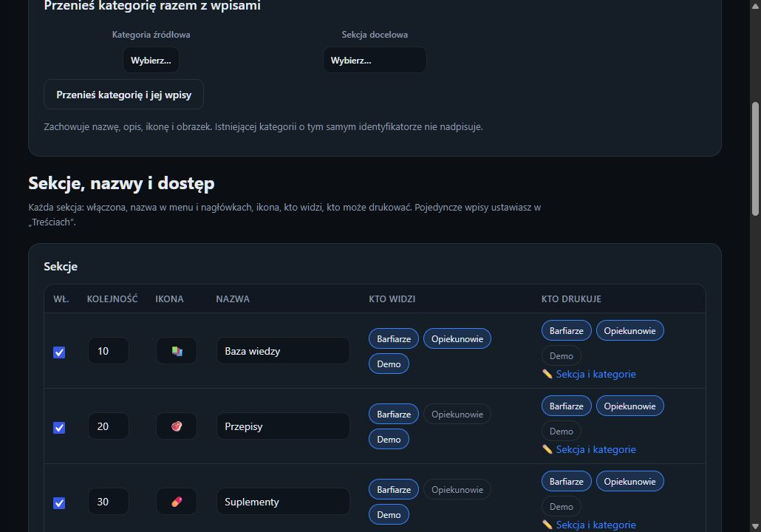Edit the Baza wiedzy name field

[x=284, y=351]
